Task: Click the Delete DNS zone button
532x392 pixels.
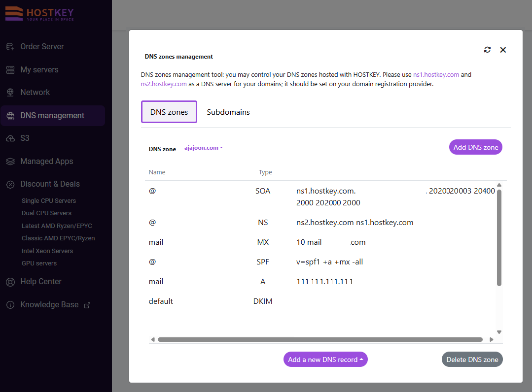Action: (x=472, y=359)
